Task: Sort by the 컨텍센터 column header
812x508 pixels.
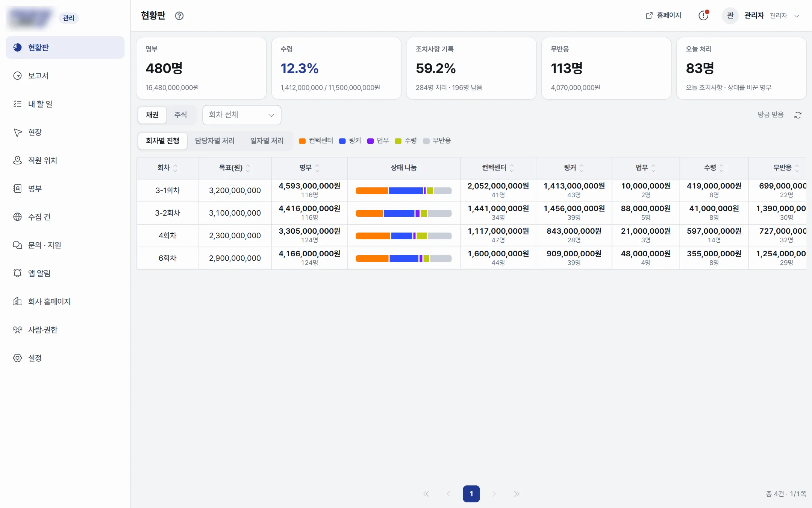Action: tap(498, 168)
